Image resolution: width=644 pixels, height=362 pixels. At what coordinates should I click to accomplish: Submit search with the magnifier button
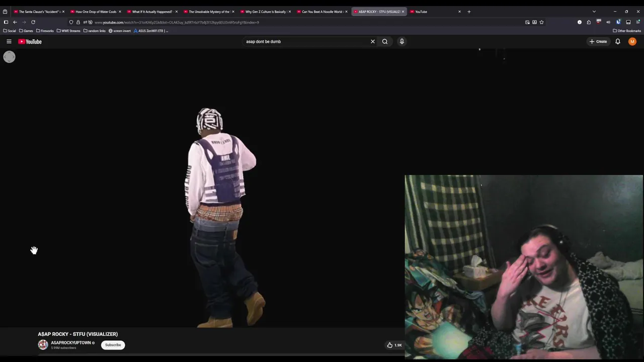pyautogui.click(x=385, y=42)
